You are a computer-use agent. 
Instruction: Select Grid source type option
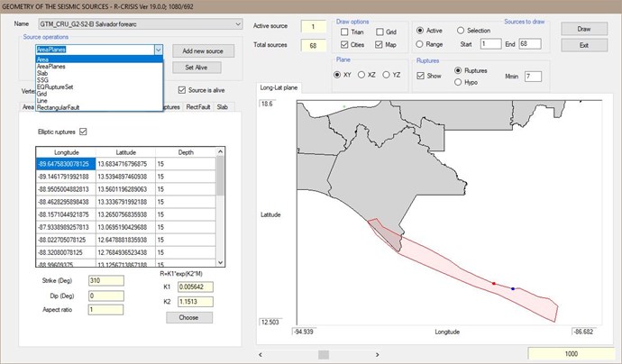tap(99, 94)
